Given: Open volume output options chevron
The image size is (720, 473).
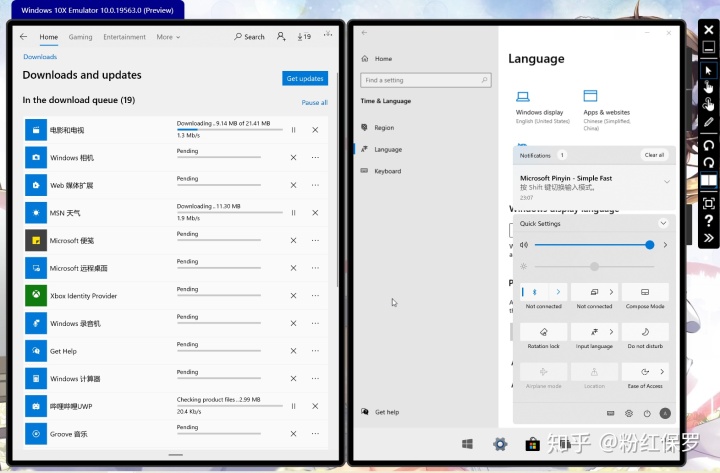Looking at the screenshot, I should [x=665, y=245].
